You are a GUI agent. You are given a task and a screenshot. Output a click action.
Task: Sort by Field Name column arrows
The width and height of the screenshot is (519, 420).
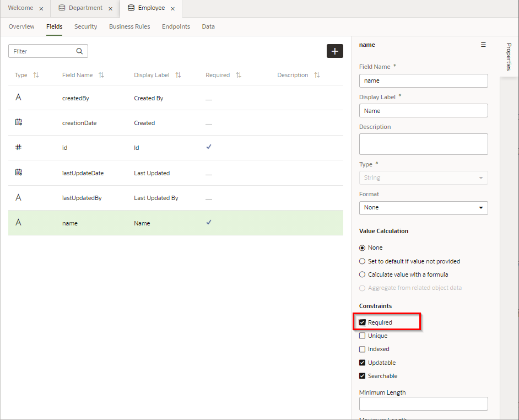coord(101,76)
